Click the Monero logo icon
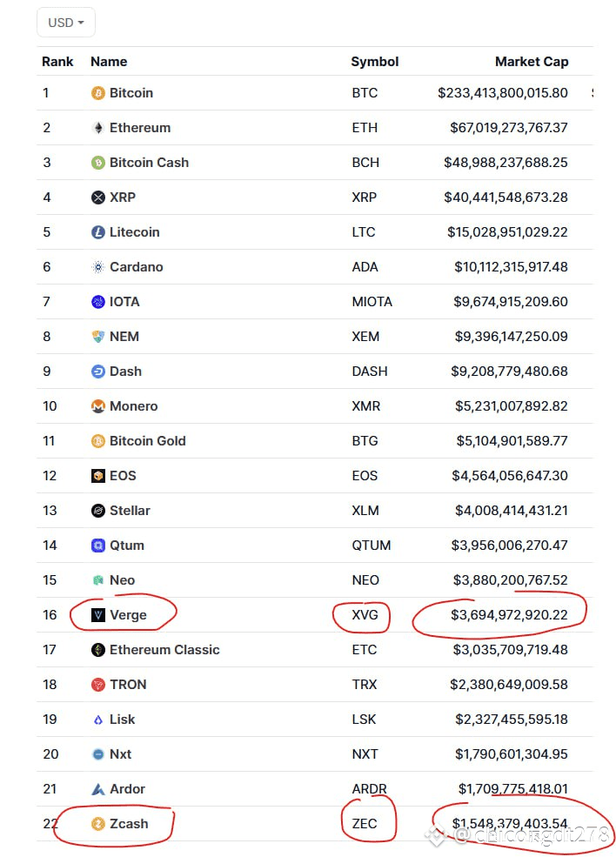This screenshot has width=616, height=857. coord(98,406)
